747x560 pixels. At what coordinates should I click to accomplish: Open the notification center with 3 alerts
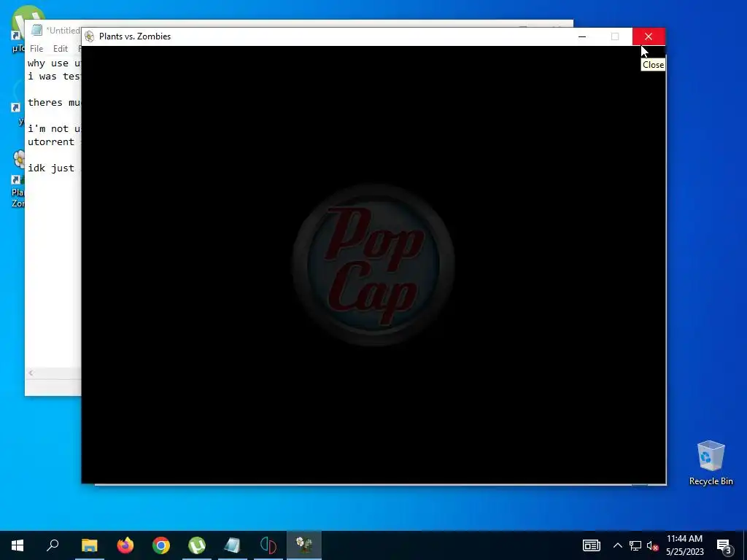coord(724,545)
